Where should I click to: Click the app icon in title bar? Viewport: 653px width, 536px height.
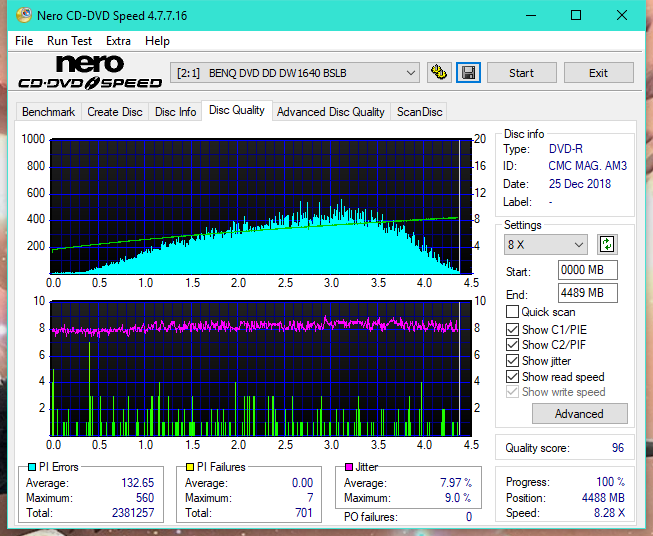24,15
